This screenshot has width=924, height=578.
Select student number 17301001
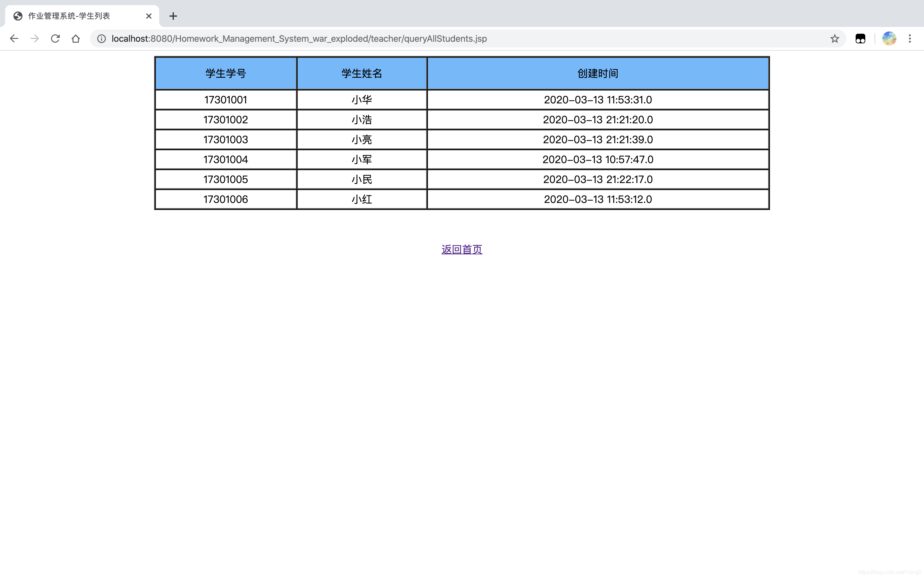[x=226, y=100]
